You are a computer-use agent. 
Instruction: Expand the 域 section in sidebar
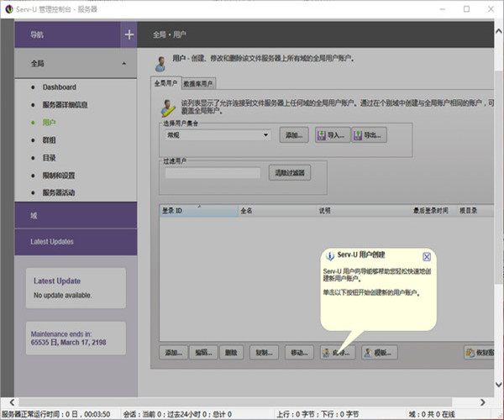point(76,216)
